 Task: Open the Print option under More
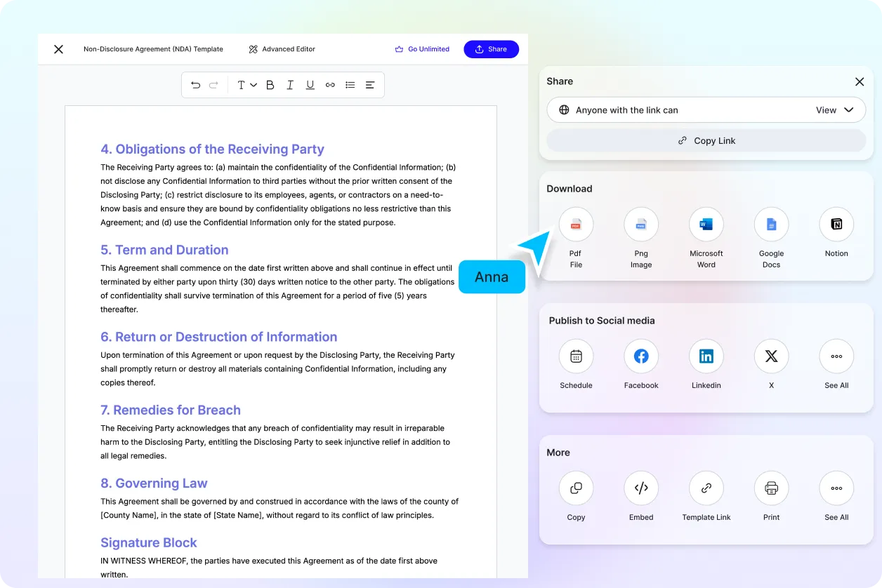[x=771, y=488]
